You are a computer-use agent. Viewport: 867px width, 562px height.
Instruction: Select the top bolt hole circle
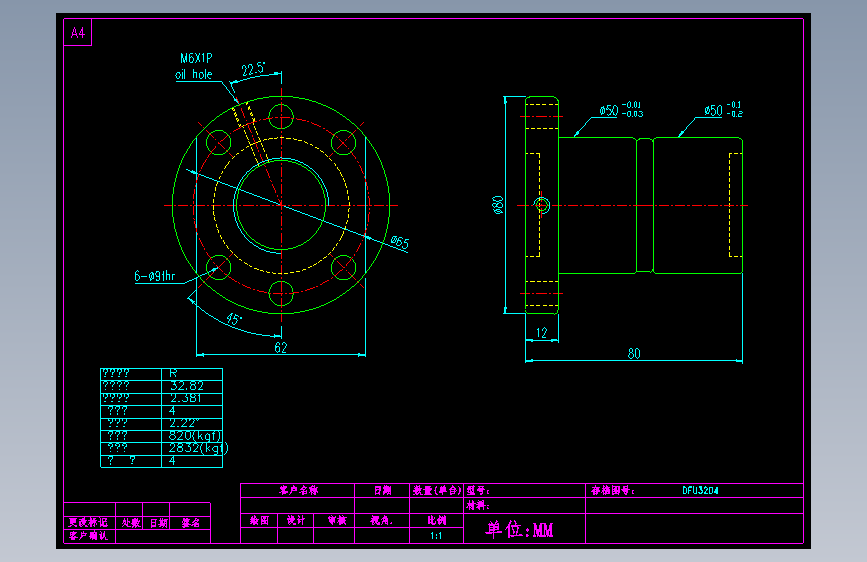(281, 117)
